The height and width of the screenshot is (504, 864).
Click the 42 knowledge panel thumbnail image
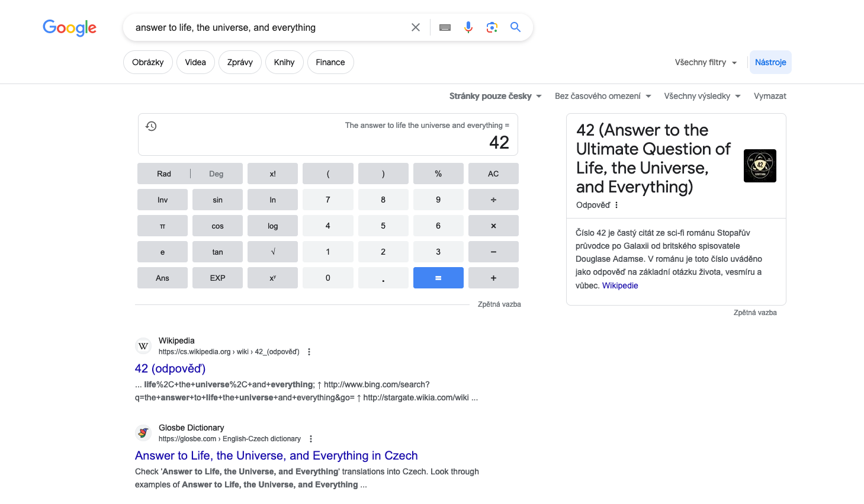(760, 166)
